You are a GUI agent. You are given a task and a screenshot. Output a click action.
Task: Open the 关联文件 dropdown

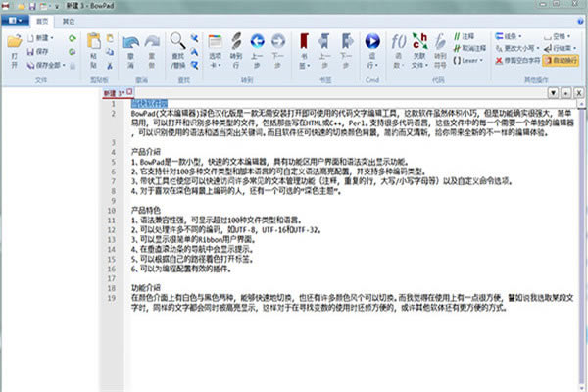pyautogui.click(x=419, y=50)
